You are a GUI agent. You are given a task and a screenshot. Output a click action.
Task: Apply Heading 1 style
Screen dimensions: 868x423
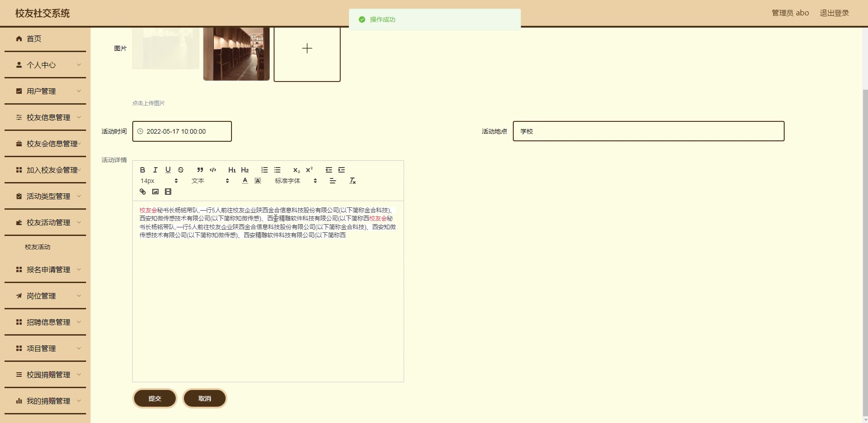[x=232, y=170]
